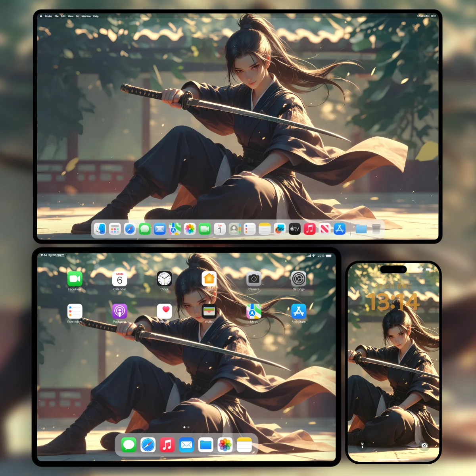Open the Window menu in menu bar
The height and width of the screenshot is (476, 476).
[86, 16]
